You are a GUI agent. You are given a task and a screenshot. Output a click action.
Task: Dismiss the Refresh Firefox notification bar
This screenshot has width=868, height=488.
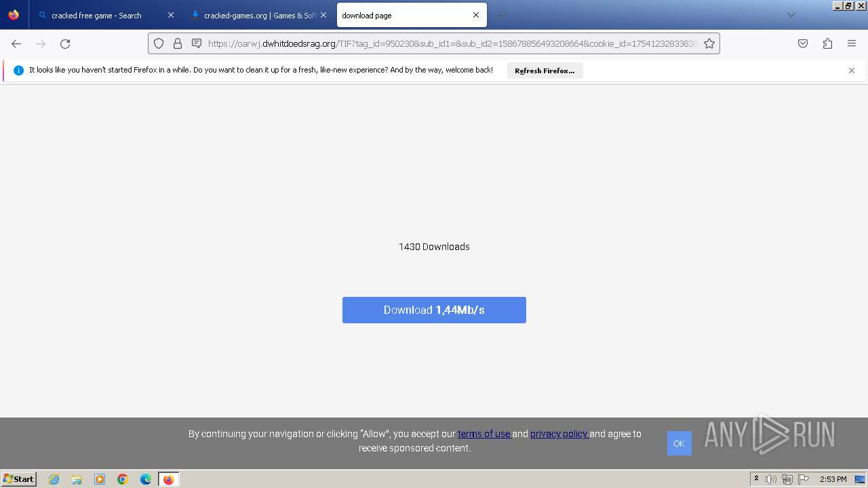point(852,70)
